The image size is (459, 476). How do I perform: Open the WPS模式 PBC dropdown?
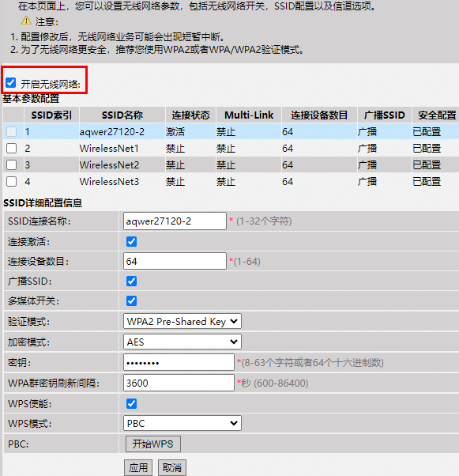pyautogui.click(x=182, y=423)
